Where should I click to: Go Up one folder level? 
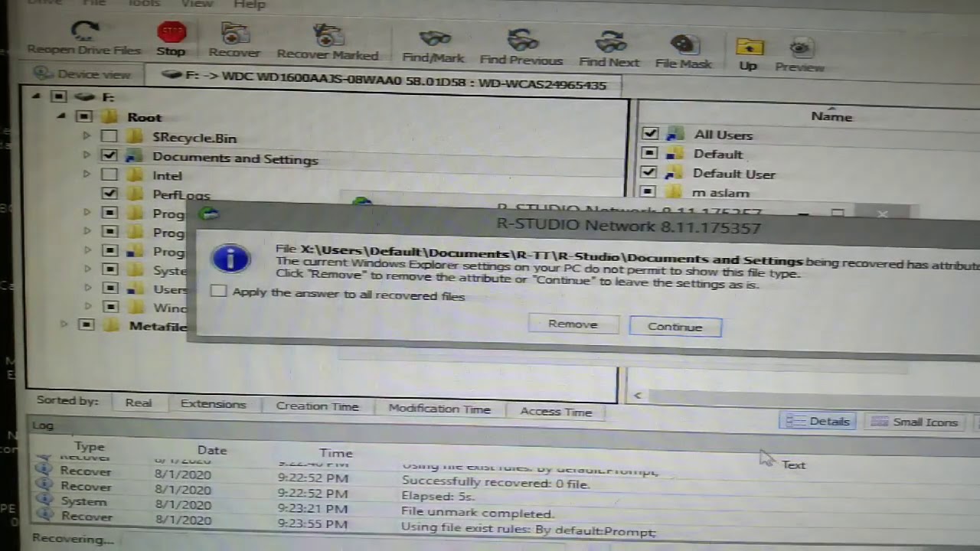click(749, 47)
